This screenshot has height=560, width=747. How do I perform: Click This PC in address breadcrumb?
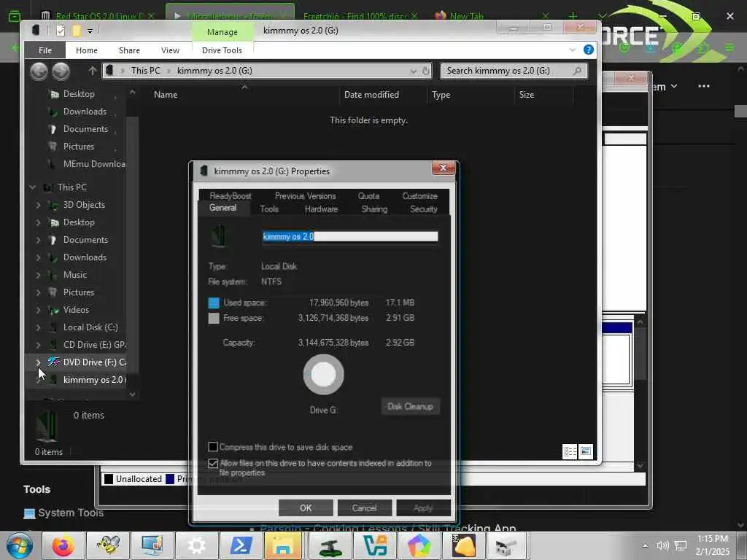pyautogui.click(x=145, y=71)
